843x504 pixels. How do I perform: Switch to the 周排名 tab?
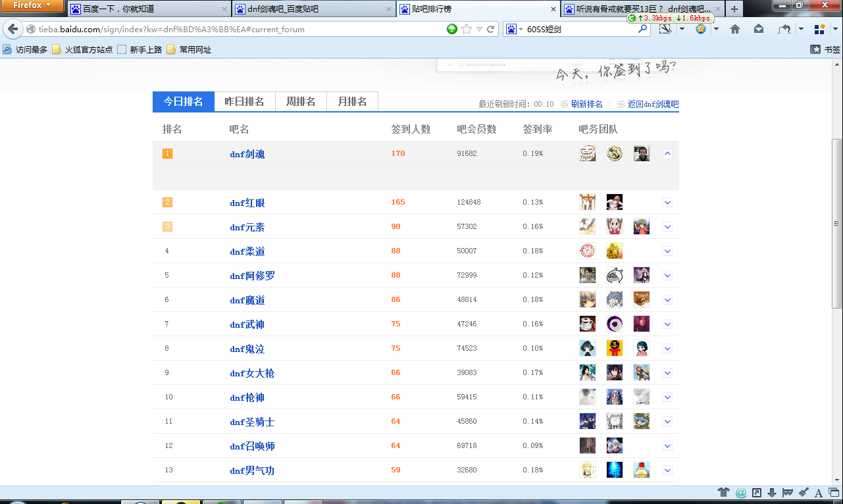point(301,101)
